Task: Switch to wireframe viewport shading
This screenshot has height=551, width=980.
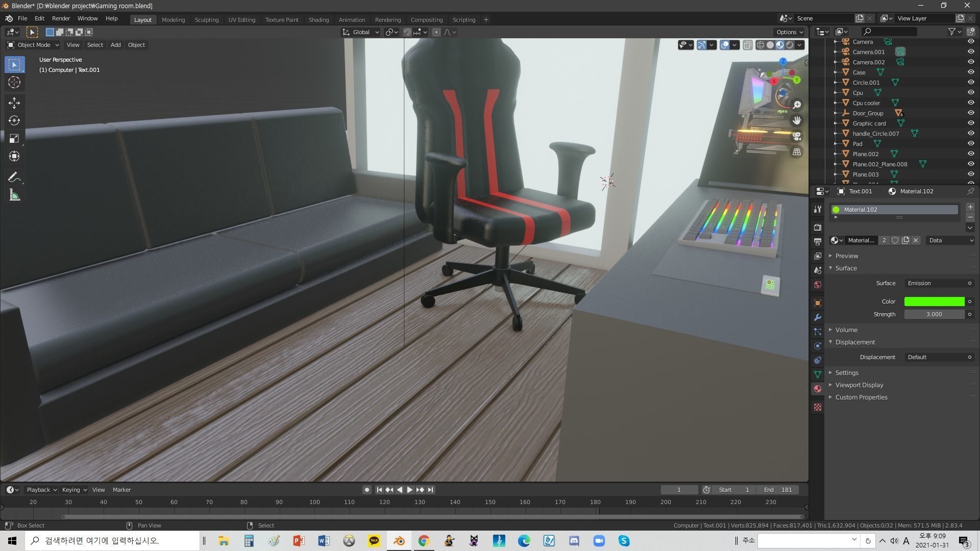Action: pyautogui.click(x=761, y=45)
